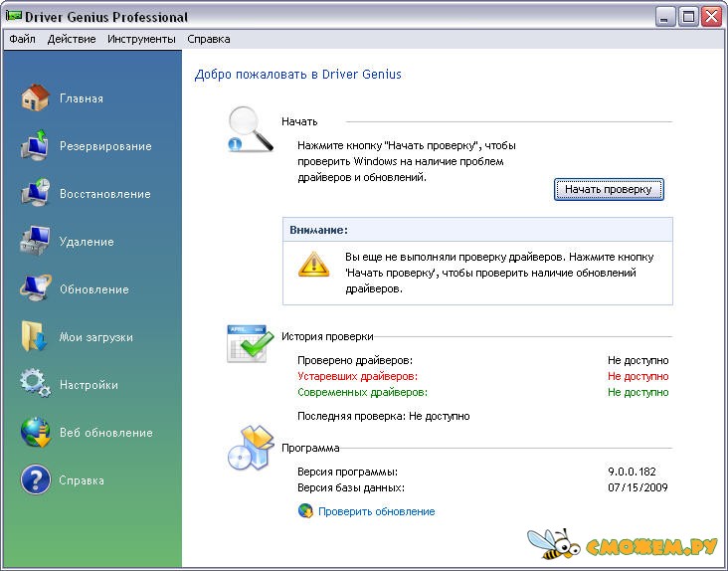Image resolution: width=728 pixels, height=571 pixels.
Task: Click database date 07/15/2009
Action: tap(637, 487)
